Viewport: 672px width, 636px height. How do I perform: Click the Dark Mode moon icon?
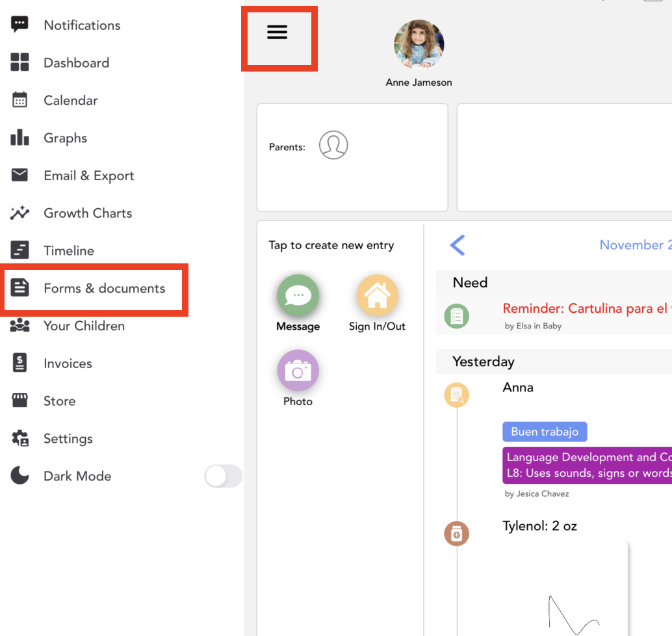point(19,475)
